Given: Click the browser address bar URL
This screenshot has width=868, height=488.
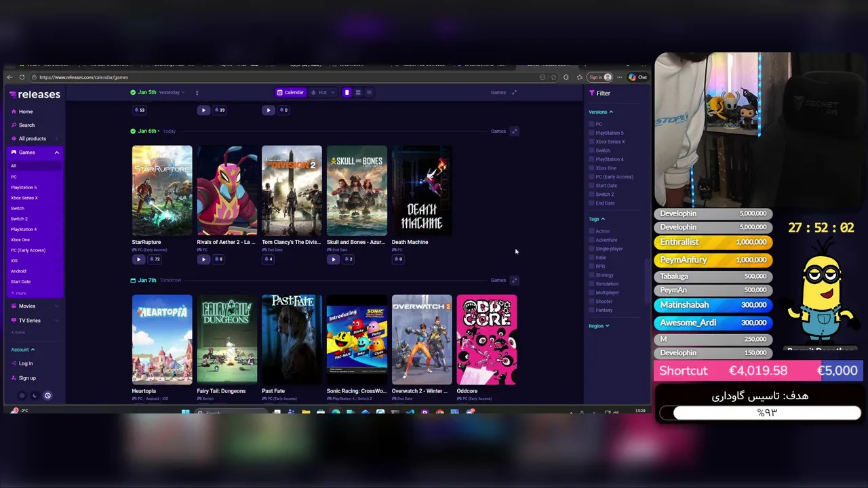Looking at the screenshot, I should 84,77.
